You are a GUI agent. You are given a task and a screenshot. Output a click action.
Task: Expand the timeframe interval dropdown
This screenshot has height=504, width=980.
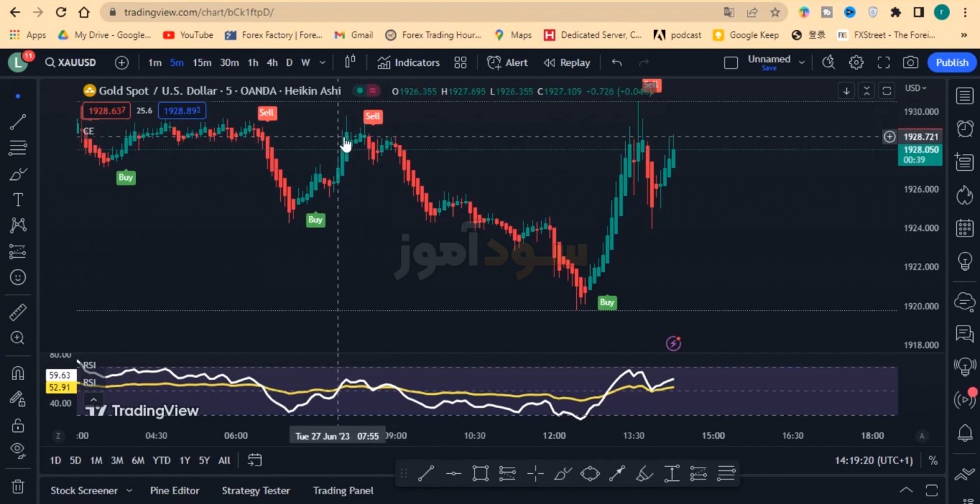tap(322, 62)
